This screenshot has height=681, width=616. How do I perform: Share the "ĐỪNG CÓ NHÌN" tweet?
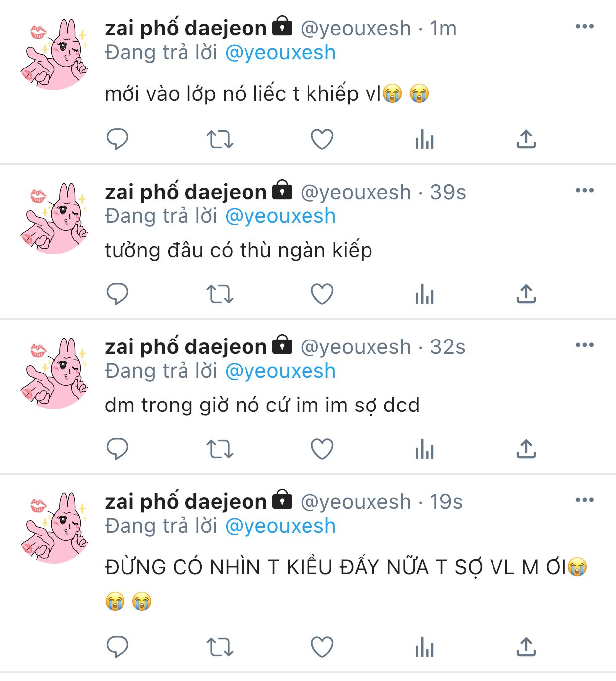pos(526,647)
